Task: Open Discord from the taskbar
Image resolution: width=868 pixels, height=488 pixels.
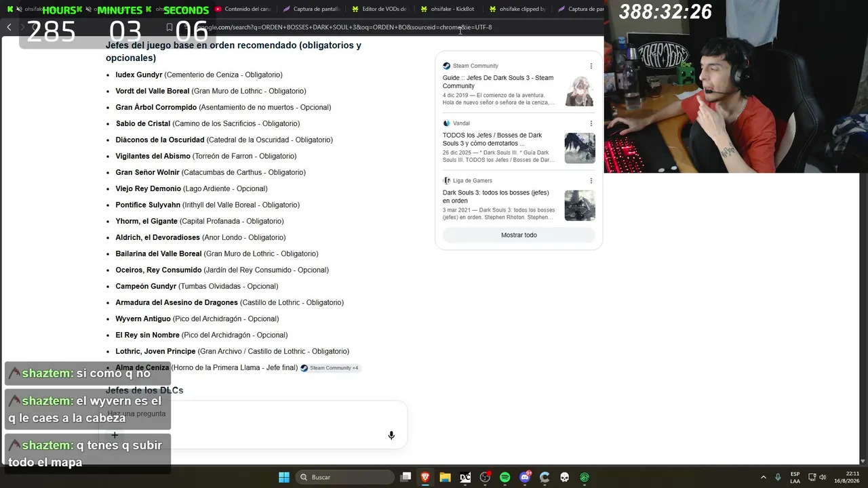Action: tap(525, 477)
